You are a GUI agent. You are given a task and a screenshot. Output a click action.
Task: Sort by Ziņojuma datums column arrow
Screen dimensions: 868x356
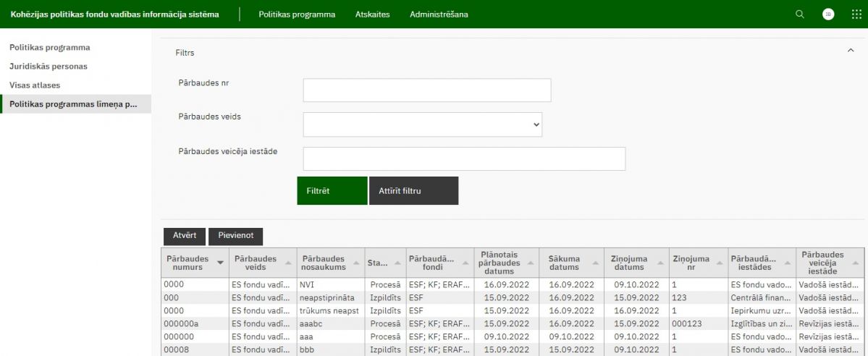pyautogui.click(x=660, y=263)
